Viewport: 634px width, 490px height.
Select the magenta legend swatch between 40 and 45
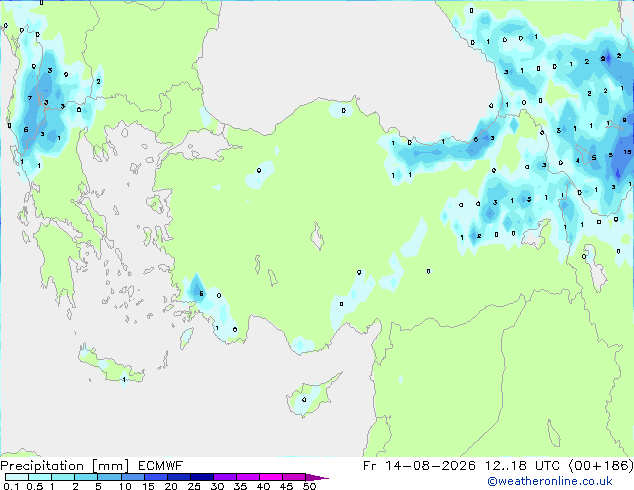coord(271,477)
